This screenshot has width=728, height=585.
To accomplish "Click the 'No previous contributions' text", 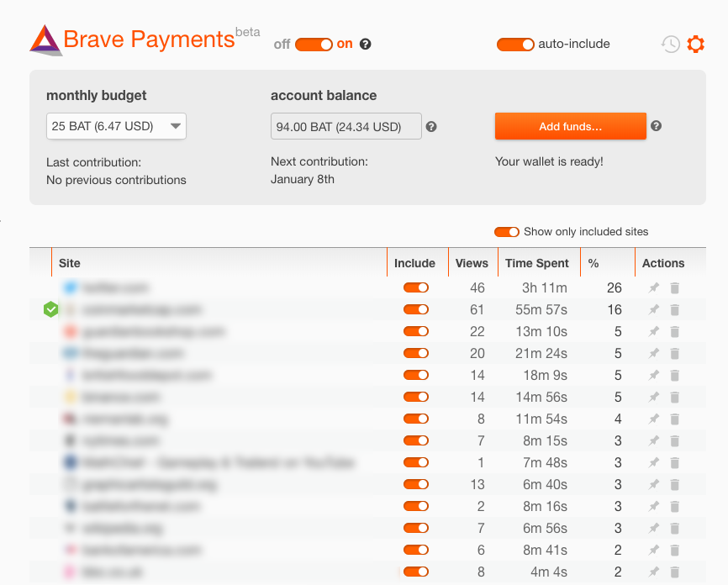I will pyautogui.click(x=116, y=180).
